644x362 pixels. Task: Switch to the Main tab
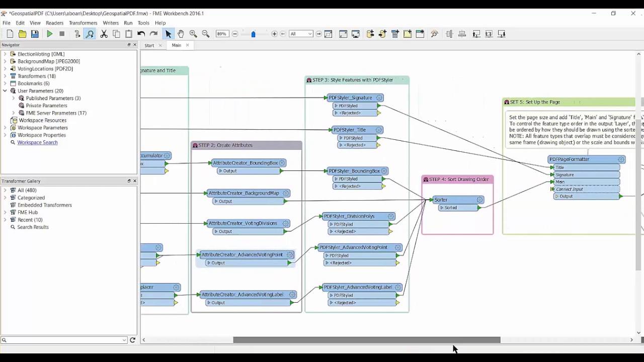click(176, 45)
